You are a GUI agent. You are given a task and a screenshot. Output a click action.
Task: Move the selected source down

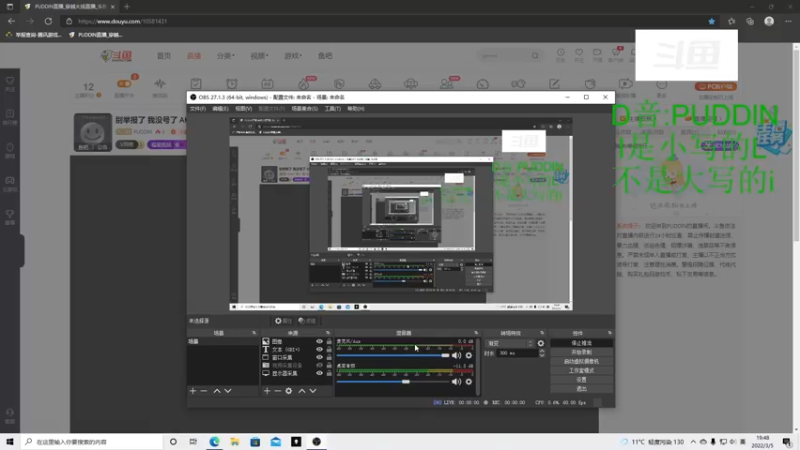point(313,391)
